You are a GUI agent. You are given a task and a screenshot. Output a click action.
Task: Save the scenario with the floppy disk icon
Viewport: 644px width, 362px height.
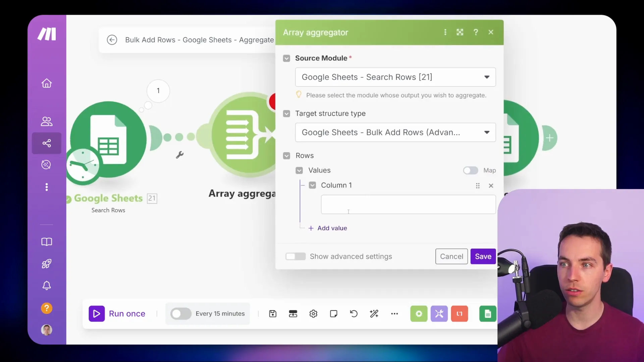point(273,314)
